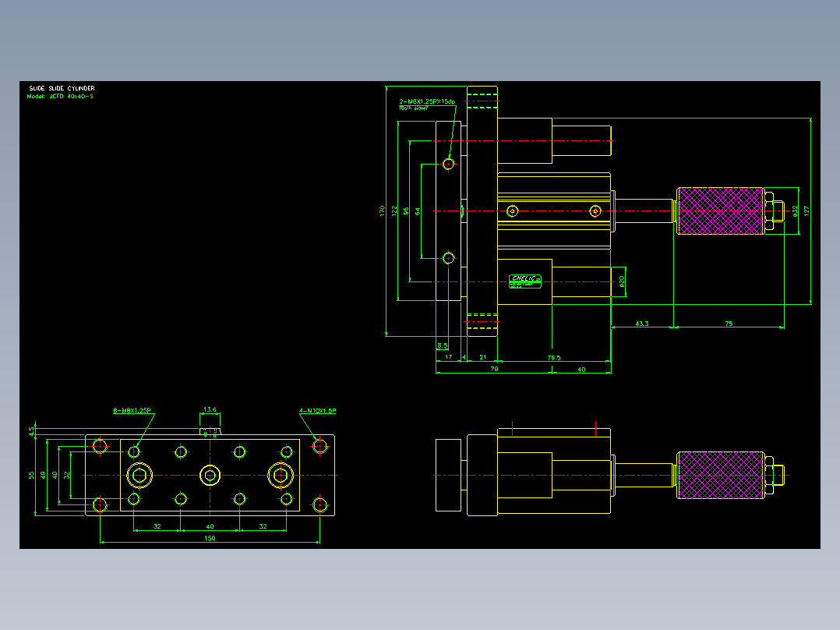Click the "SLIDE SLIDE CYLINDER" title text

(62, 88)
